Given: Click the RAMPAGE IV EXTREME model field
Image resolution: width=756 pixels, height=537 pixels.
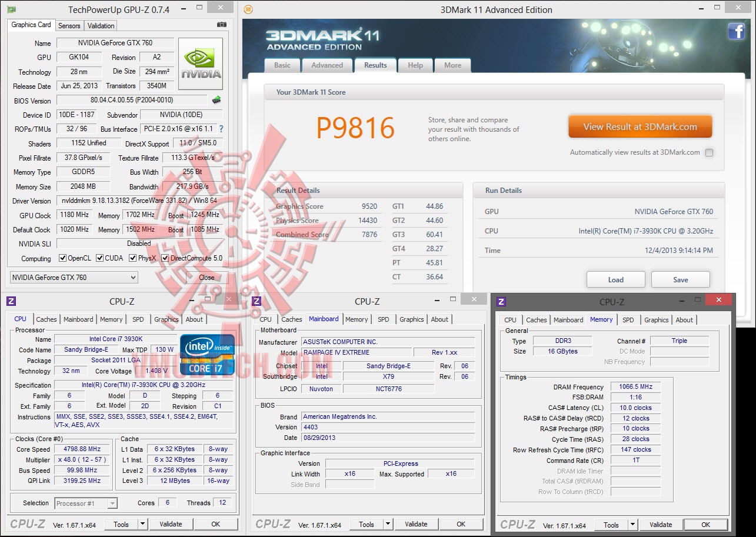Looking at the screenshot, I should (356, 352).
